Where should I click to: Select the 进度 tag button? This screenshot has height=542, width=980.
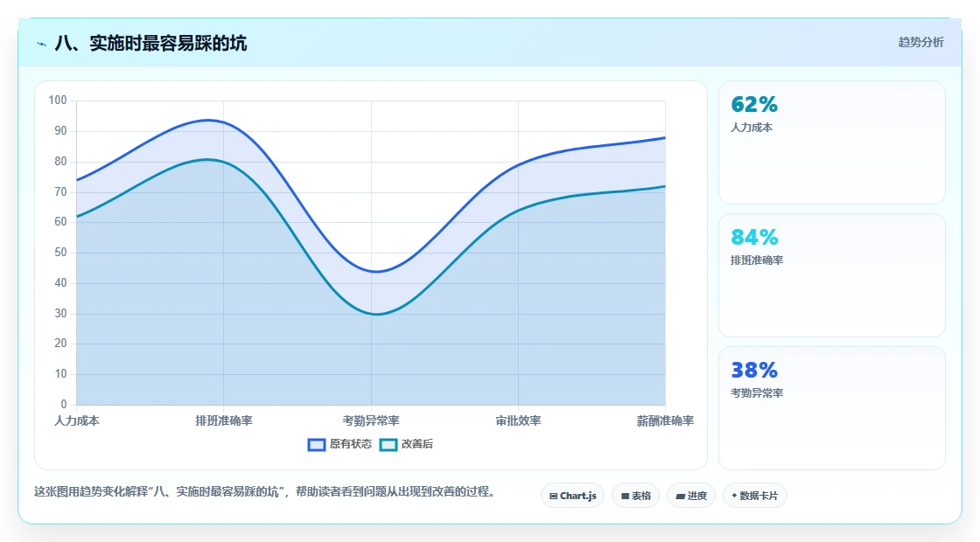pos(691,496)
